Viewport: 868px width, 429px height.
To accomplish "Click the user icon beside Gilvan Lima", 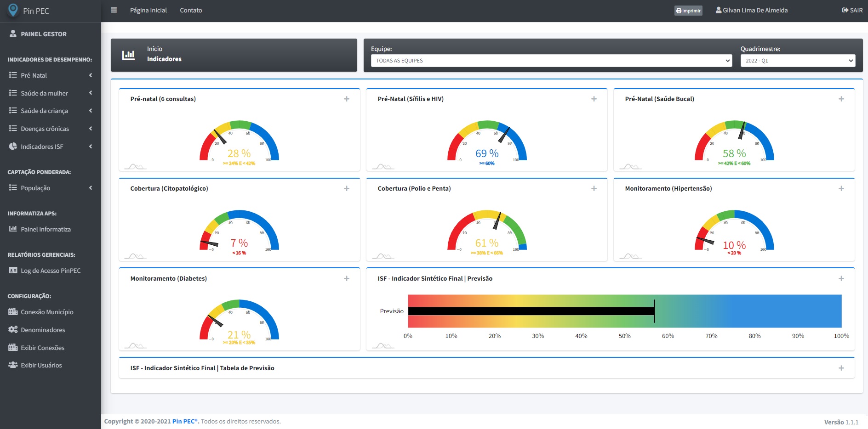I will coord(719,10).
